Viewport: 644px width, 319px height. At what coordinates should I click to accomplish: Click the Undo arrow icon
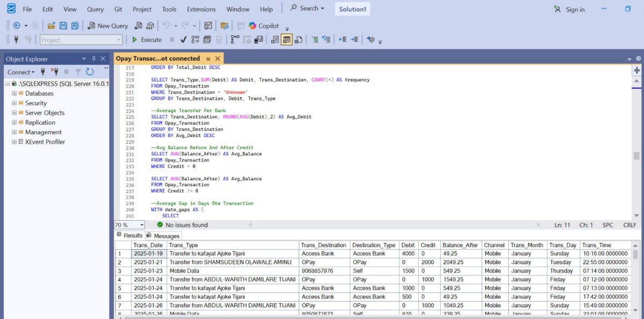coord(166,26)
